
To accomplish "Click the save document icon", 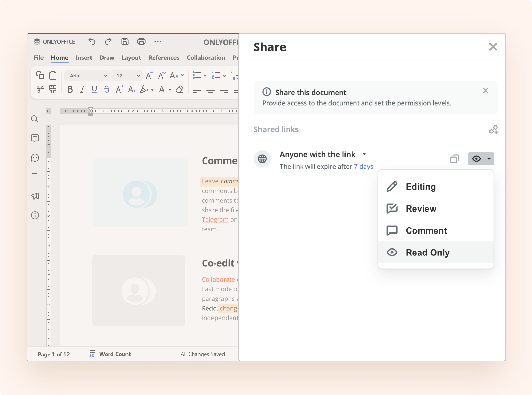I will click(x=125, y=41).
